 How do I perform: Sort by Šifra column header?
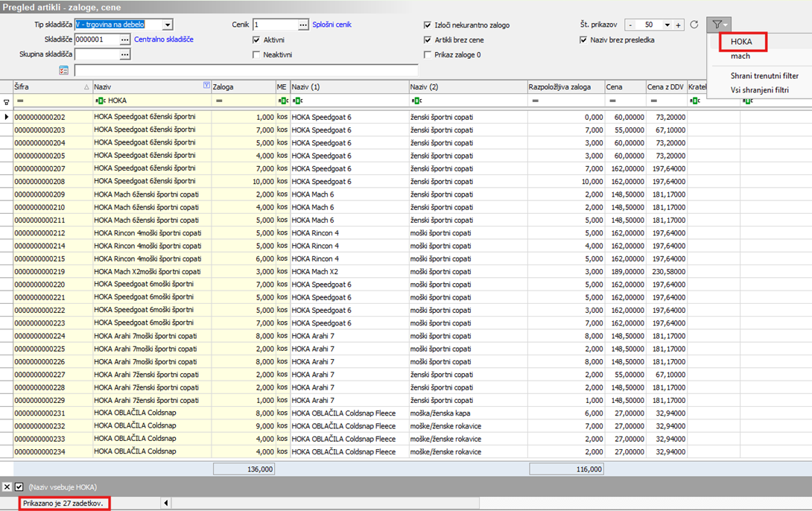pos(52,86)
